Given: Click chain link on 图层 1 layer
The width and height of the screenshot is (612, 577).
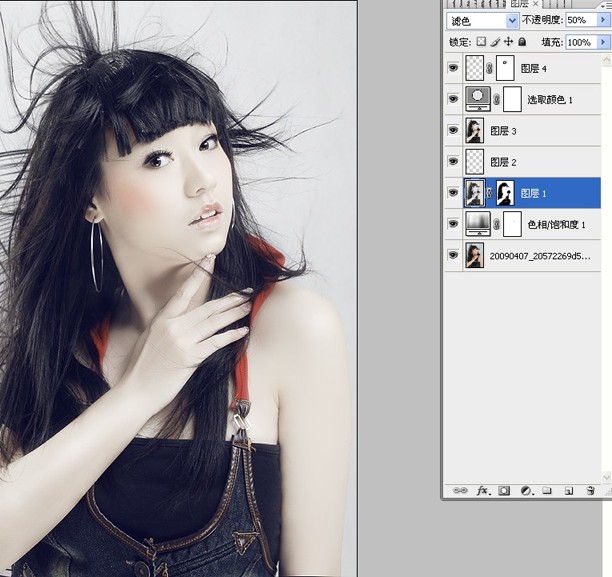Looking at the screenshot, I should (x=489, y=193).
